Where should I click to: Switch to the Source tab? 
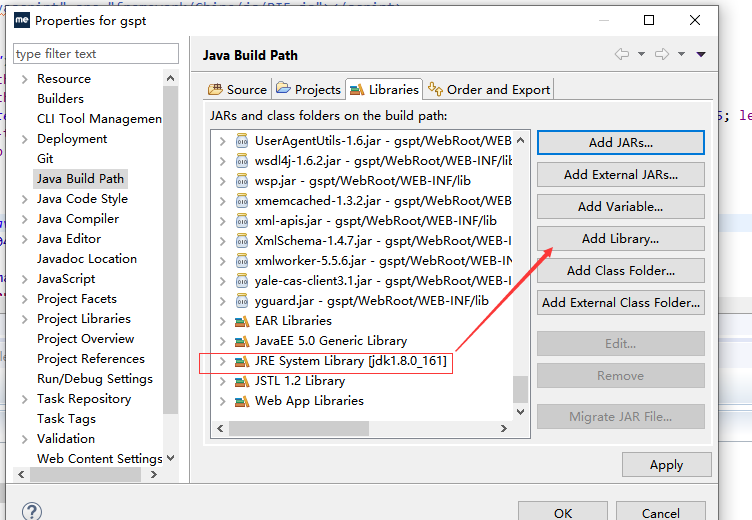tap(238, 89)
